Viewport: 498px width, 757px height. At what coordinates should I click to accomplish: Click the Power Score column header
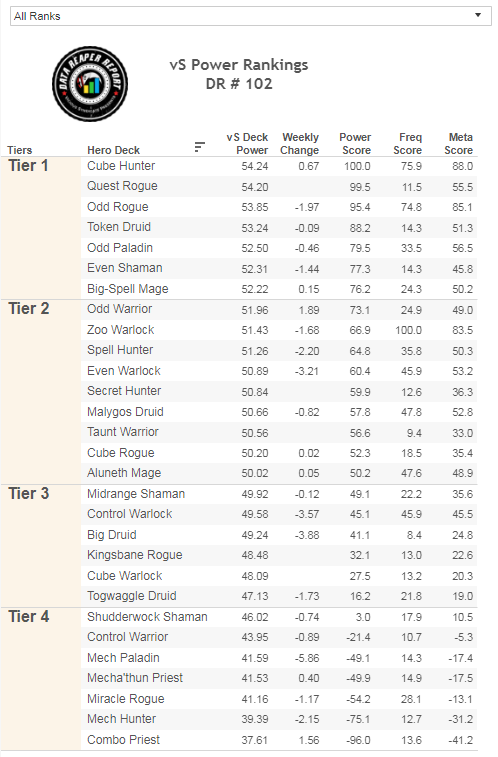pyautogui.click(x=355, y=144)
